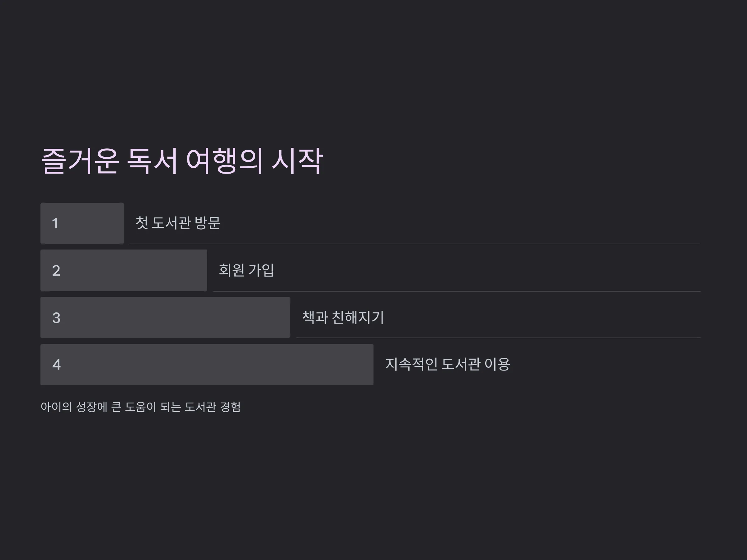Click 여행의 in the slide title
Viewport: 747px width, 560px height.
224,161
